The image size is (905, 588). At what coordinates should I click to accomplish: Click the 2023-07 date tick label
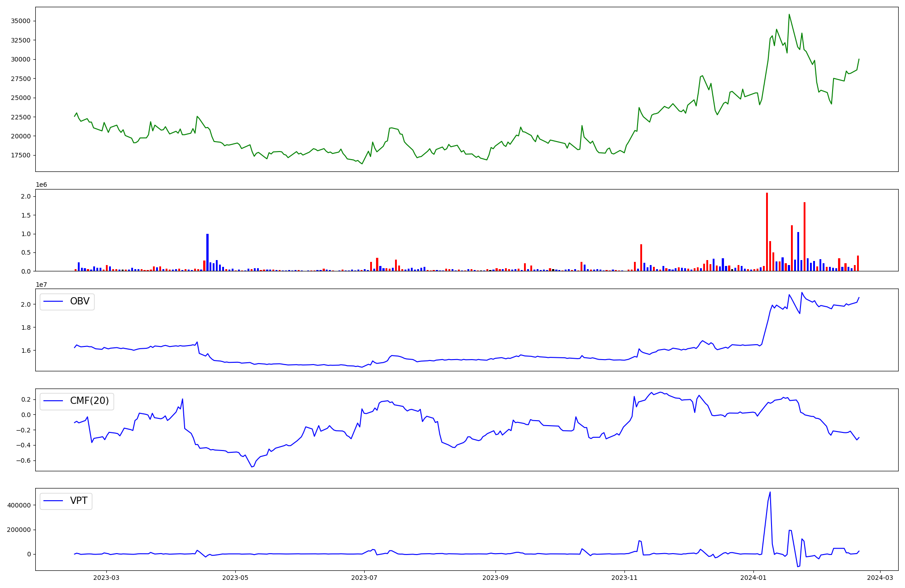click(x=364, y=578)
